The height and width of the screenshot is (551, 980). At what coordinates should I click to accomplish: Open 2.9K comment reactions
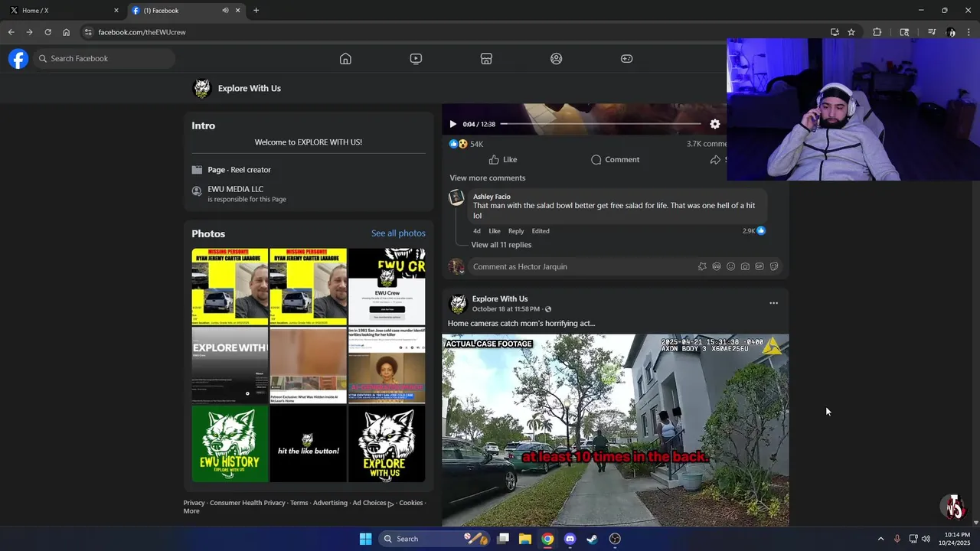pyautogui.click(x=753, y=231)
